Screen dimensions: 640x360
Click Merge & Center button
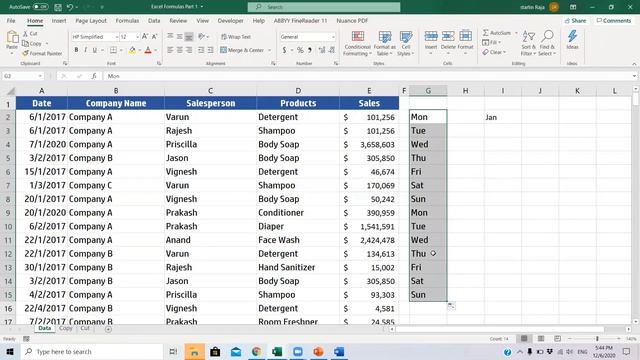pyautogui.click(x=243, y=50)
